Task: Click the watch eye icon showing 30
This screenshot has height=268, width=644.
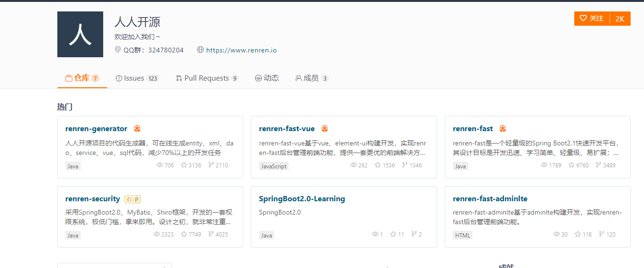Action: (x=557, y=234)
